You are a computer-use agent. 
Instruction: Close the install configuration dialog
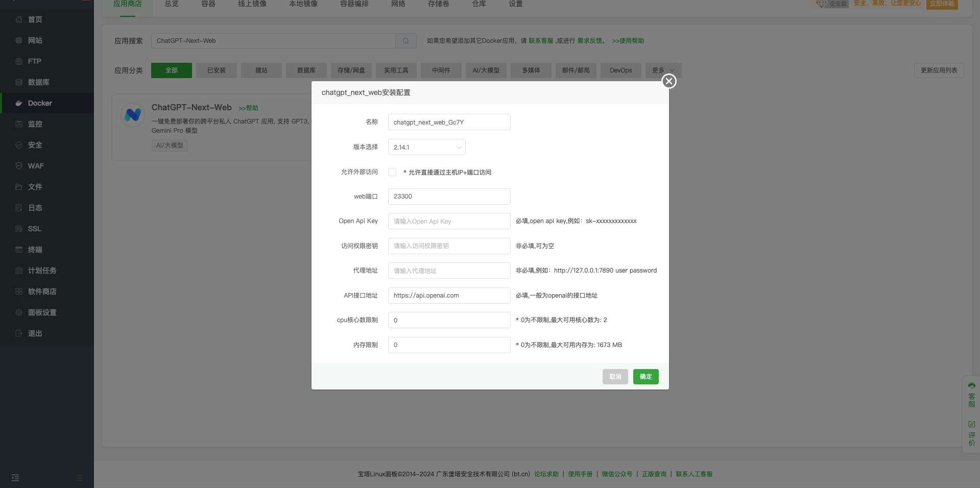(668, 81)
